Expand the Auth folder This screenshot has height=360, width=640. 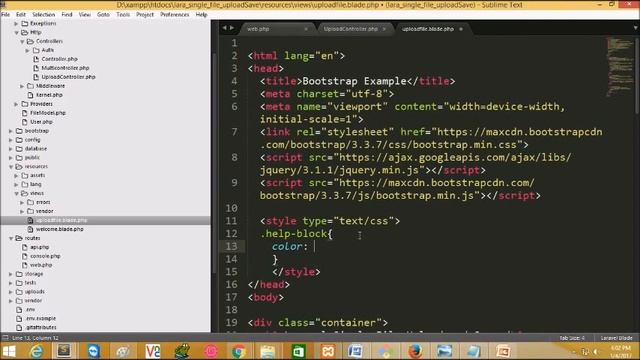[x=28, y=51]
